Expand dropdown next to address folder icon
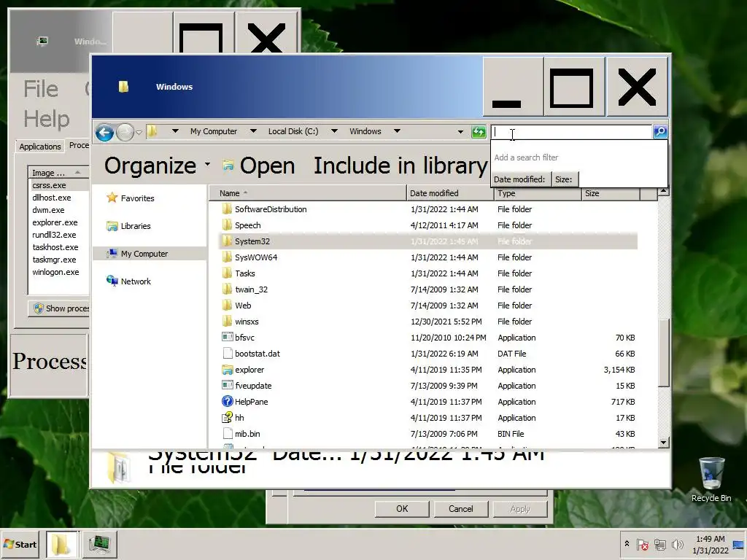Image resolution: width=747 pixels, height=560 pixels. pyautogui.click(x=175, y=131)
